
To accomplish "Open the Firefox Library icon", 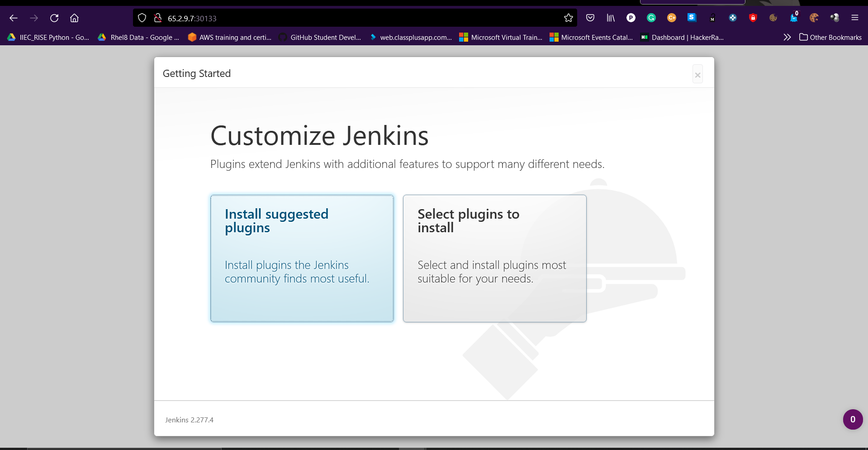I will point(611,18).
